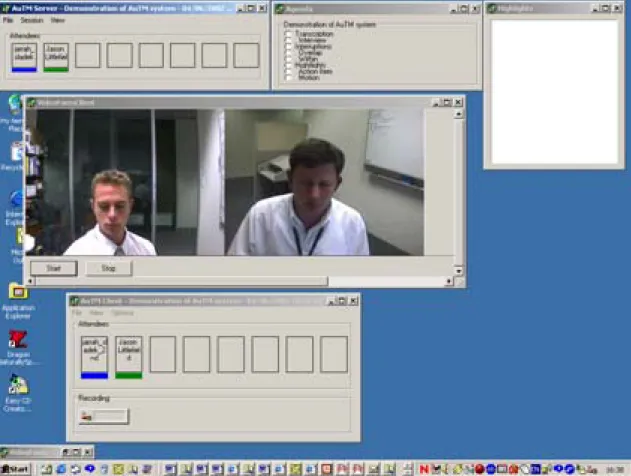This screenshot has height=476, width=631.
Task: Click green color bar under Jason in Client
Action: [x=128, y=376]
